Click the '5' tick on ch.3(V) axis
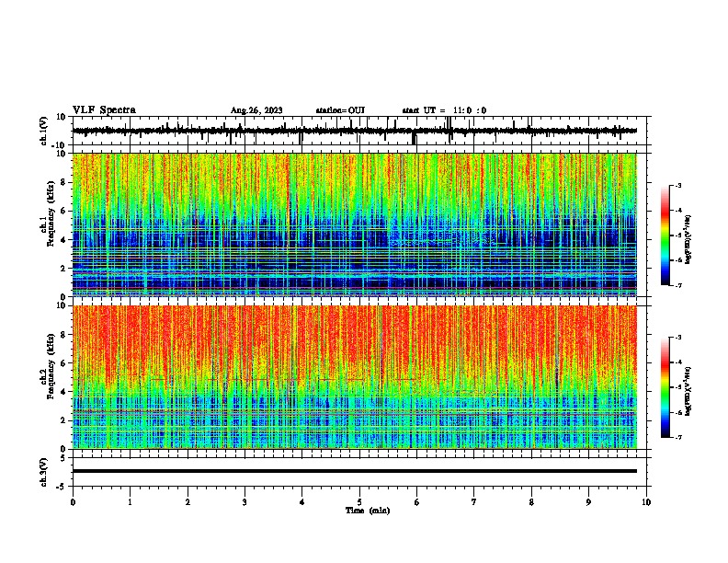 click(x=63, y=458)
